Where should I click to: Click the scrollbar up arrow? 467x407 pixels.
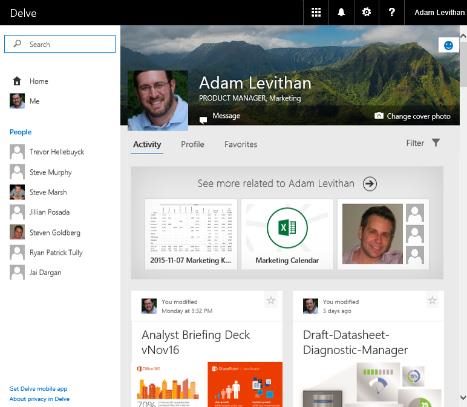[x=463, y=36]
